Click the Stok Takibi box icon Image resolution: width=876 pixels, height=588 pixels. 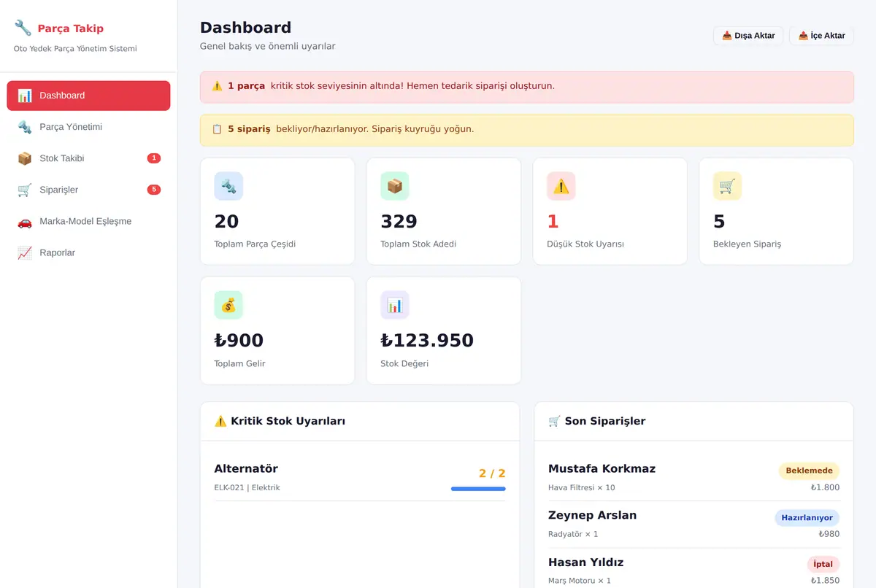[25, 158]
